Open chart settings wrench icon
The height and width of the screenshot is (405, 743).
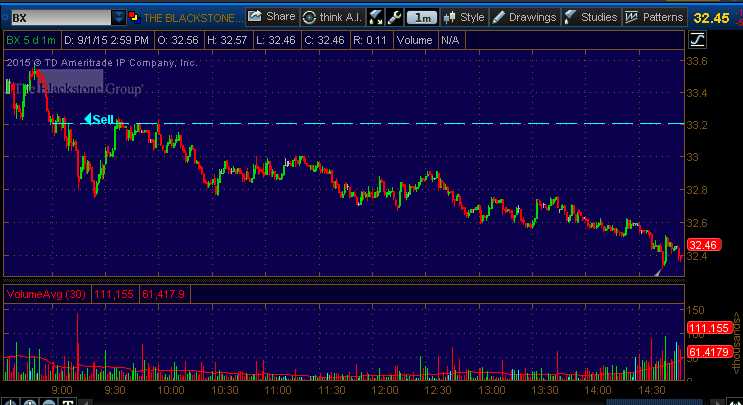point(395,17)
